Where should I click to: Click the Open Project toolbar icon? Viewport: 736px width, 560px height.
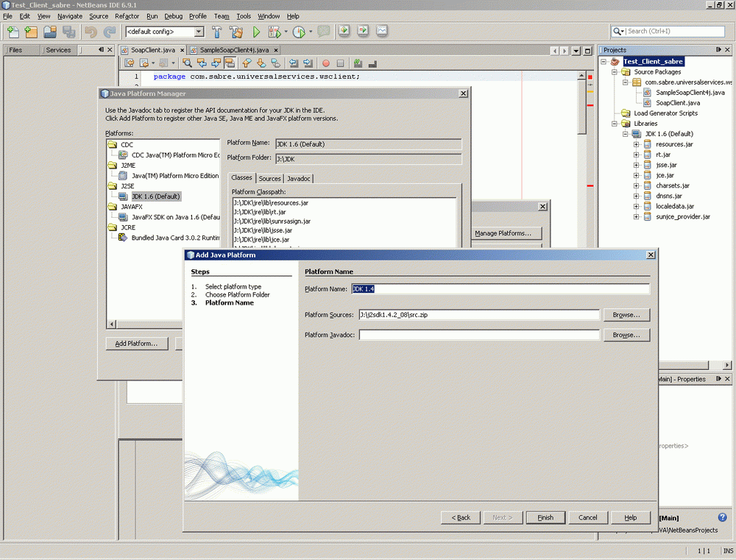click(x=50, y=32)
